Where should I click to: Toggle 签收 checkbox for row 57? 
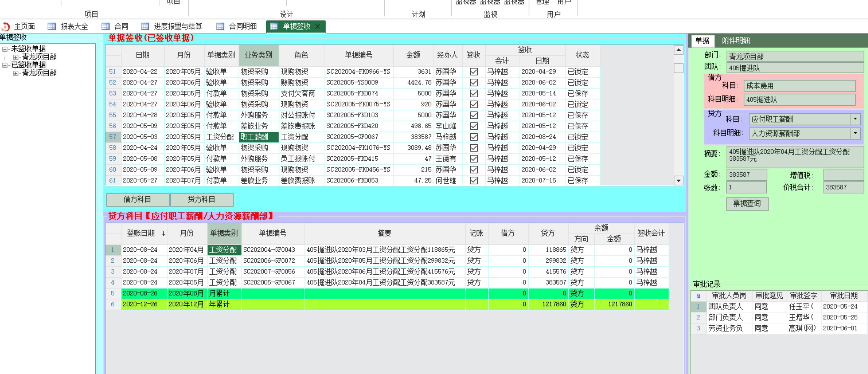point(473,137)
